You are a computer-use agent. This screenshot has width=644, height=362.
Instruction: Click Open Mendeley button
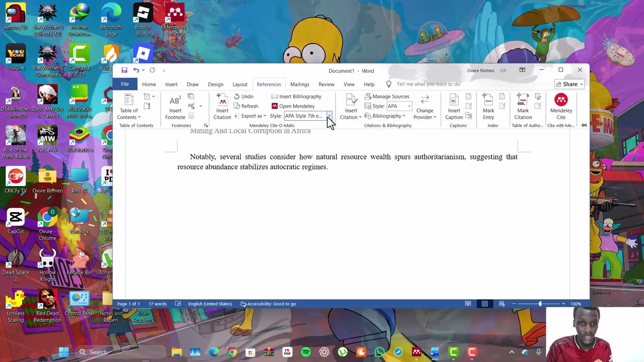click(x=293, y=106)
